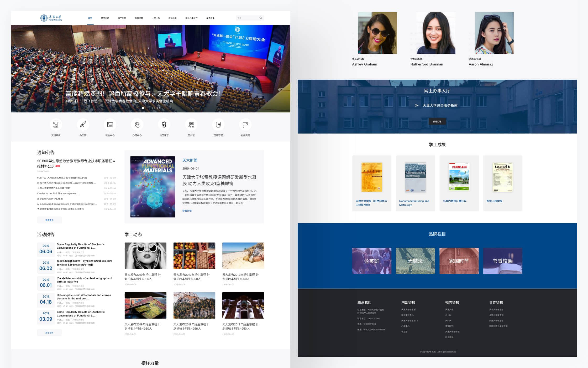Select the fourth carousel dot indicator

pos(159,108)
